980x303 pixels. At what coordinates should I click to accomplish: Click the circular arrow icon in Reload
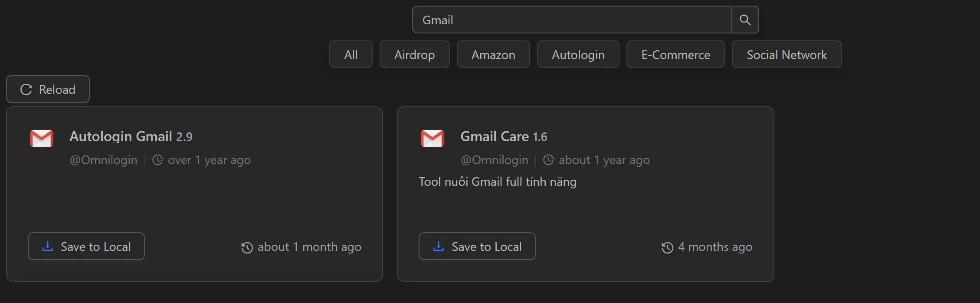26,89
